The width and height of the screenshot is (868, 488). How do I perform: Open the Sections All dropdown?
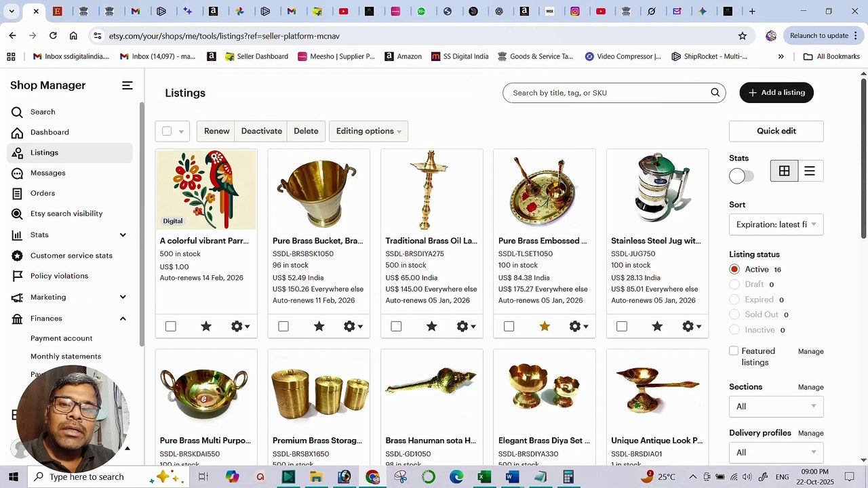pos(776,407)
